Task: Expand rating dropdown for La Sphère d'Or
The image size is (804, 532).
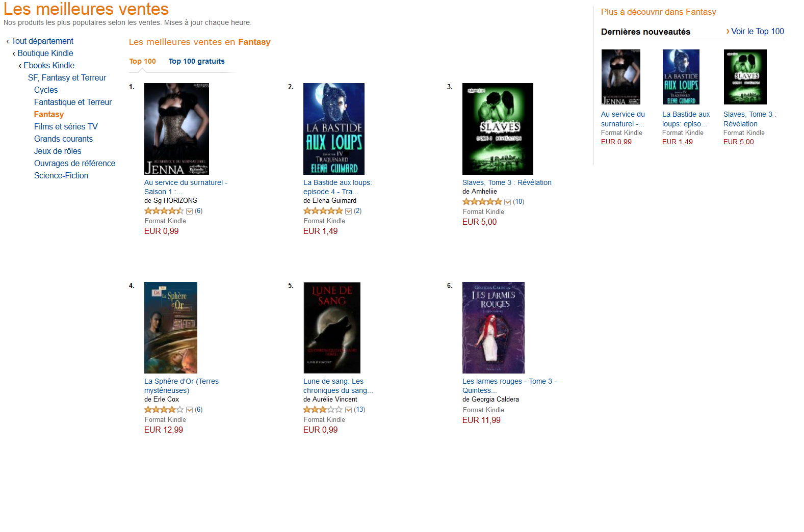Action: click(x=189, y=410)
